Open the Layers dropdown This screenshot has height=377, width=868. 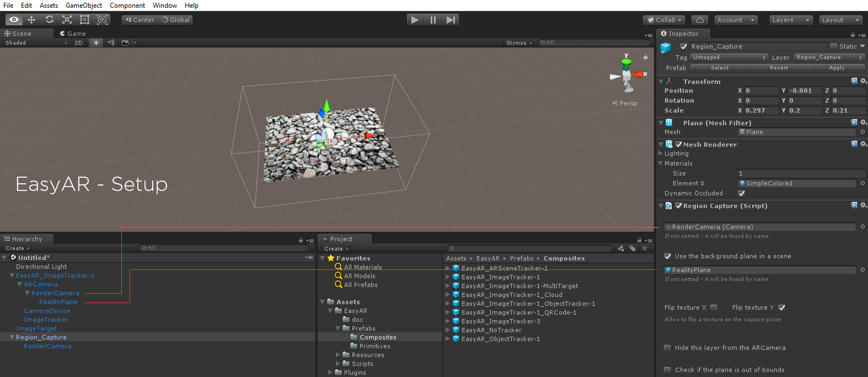(x=791, y=20)
